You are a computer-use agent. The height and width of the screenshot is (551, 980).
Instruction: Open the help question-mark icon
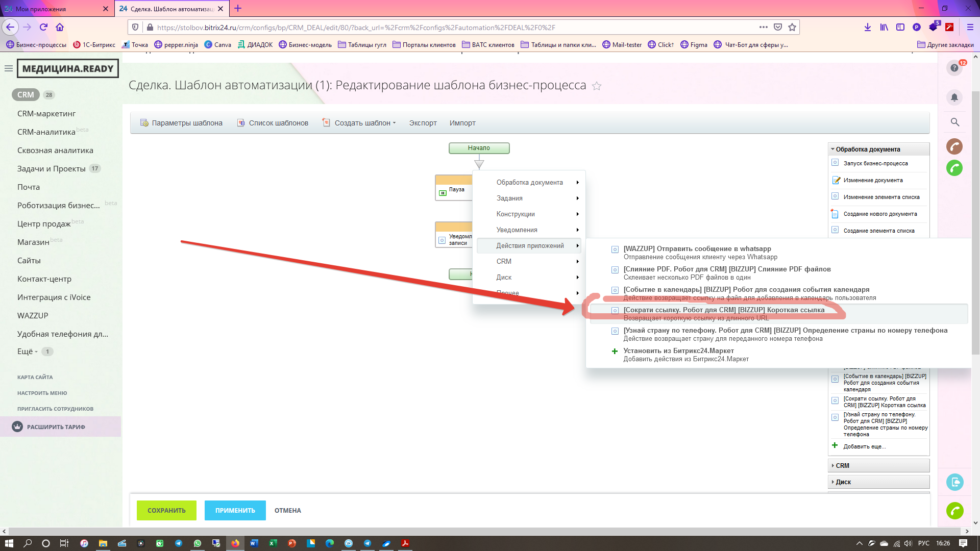tap(954, 68)
